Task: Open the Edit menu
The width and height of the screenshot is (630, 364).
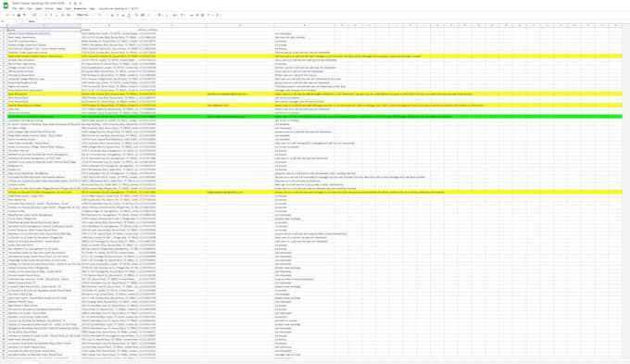Action: pos(21,8)
